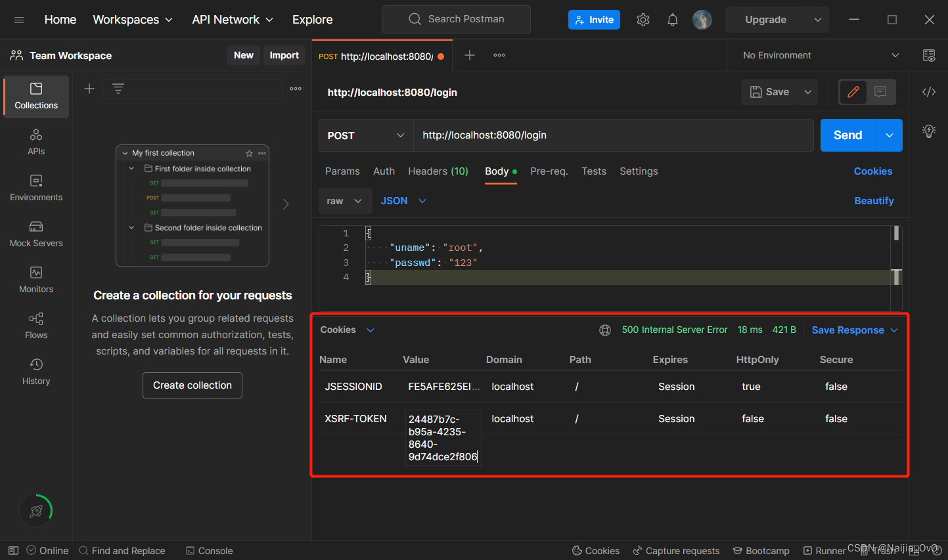Click the request URL input field

pos(614,135)
